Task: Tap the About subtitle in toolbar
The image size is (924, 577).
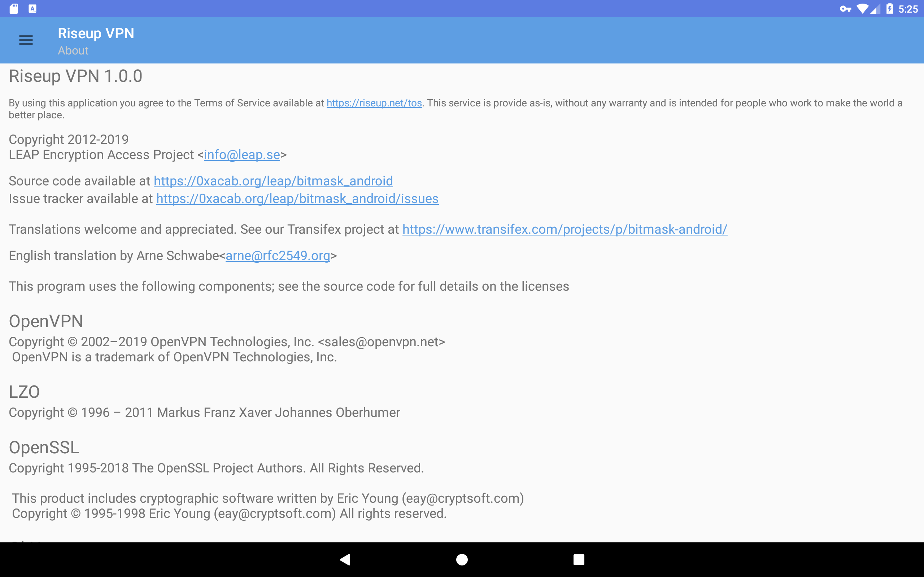Action: click(x=73, y=51)
